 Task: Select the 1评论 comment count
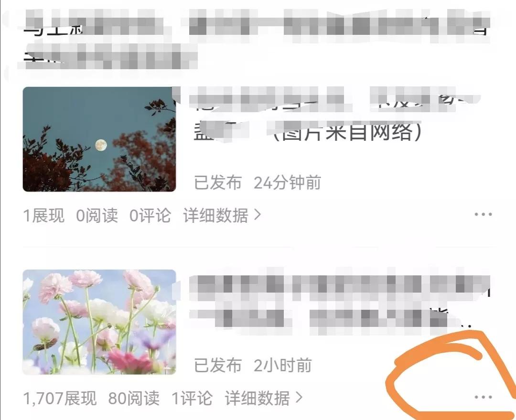point(192,398)
